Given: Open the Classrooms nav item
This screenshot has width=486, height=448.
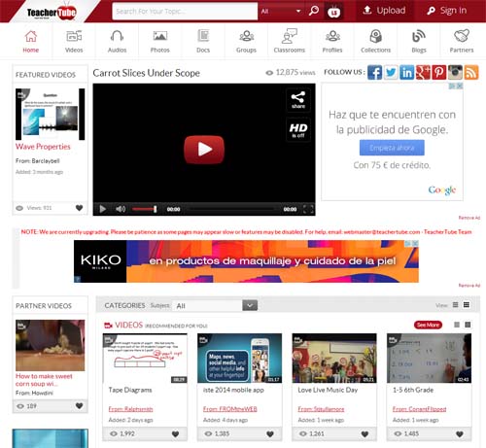Looking at the screenshot, I should pos(290,41).
